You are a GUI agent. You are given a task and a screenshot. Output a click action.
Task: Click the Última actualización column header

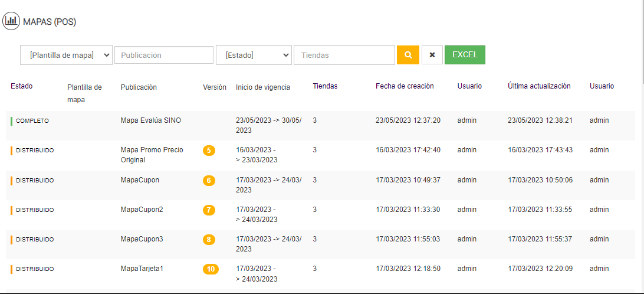pos(539,86)
